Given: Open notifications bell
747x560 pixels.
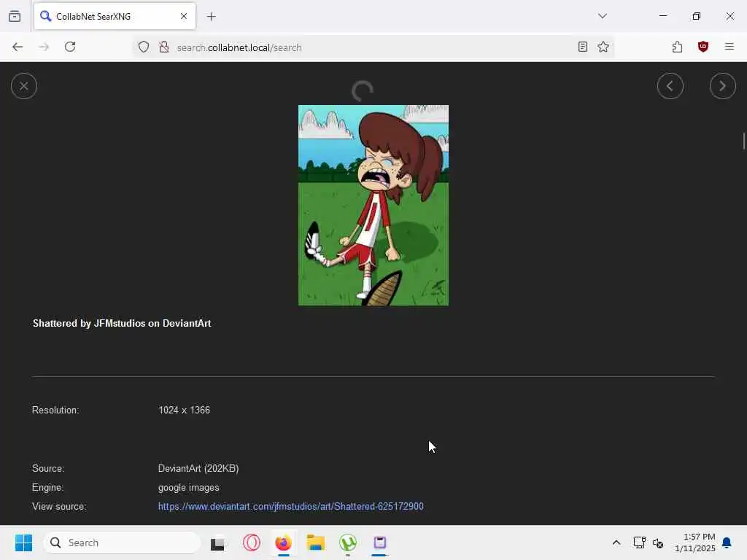Looking at the screenshot, I should (727, 542).
